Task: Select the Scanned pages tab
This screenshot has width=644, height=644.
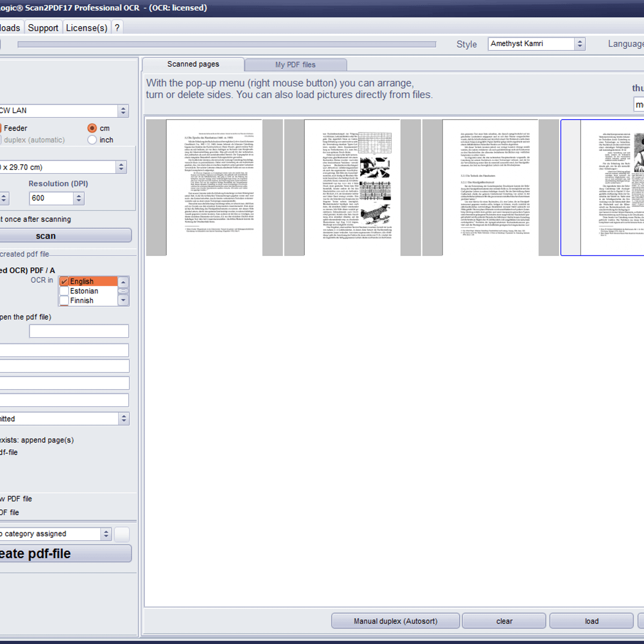Action: tap(193, 64)
